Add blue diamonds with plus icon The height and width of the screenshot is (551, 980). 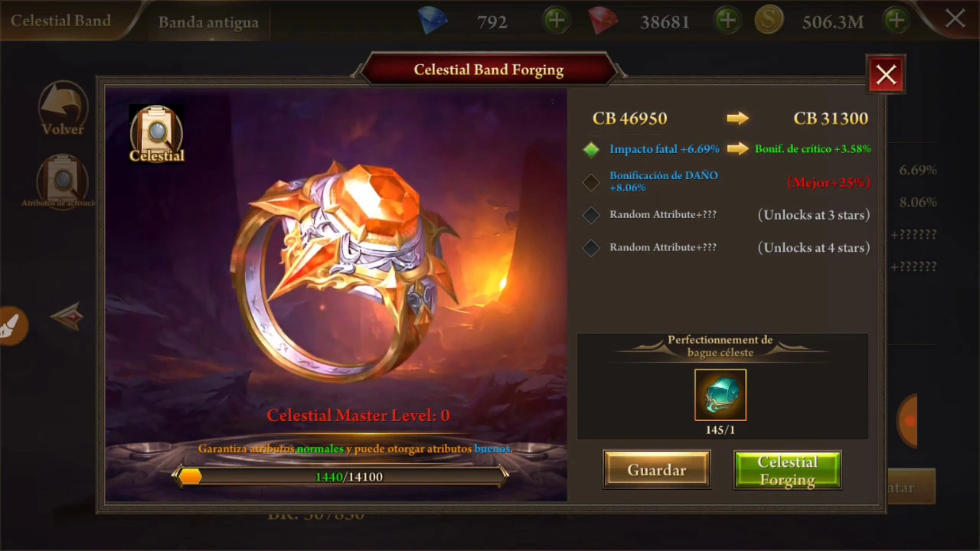557,20
